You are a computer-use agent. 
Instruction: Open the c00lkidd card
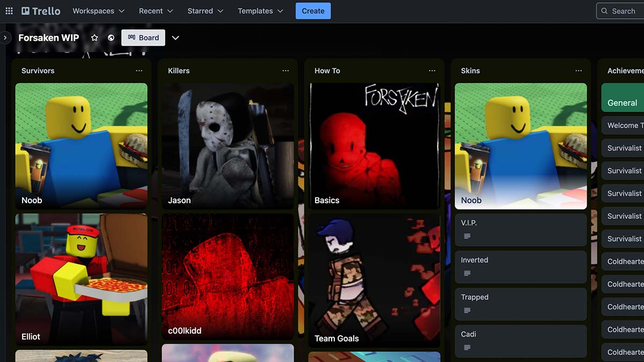pos(228,276)
